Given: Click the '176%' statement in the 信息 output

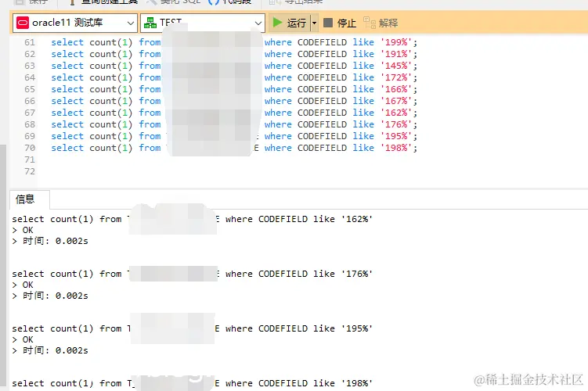Looking at the screenshot, I should [192, 274].
